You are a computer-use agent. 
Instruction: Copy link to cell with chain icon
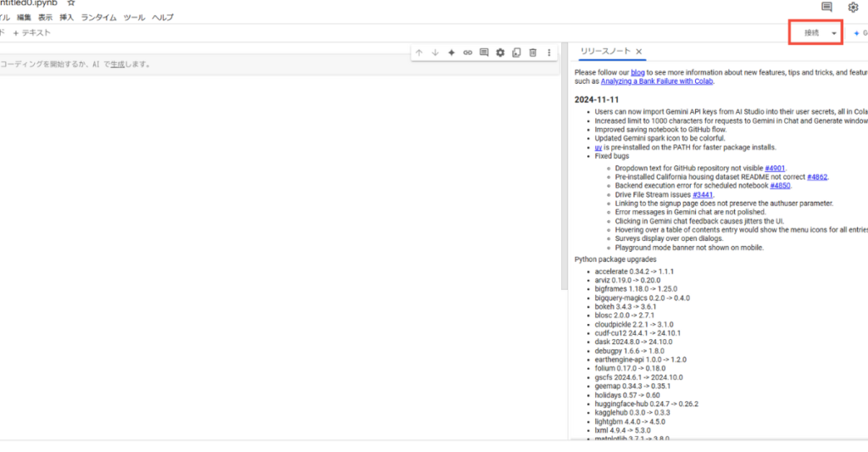pyautogui.click(x=467, y=53)
